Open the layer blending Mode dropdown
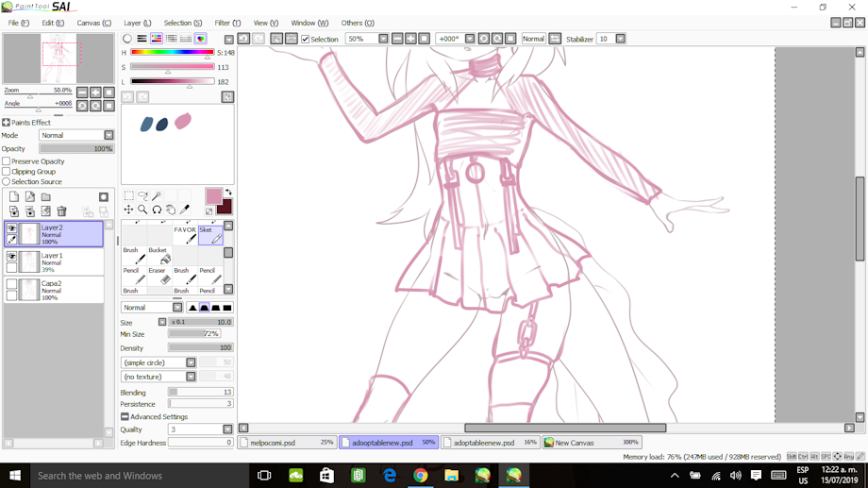868x488 pixels. click(x=108, y=135)
